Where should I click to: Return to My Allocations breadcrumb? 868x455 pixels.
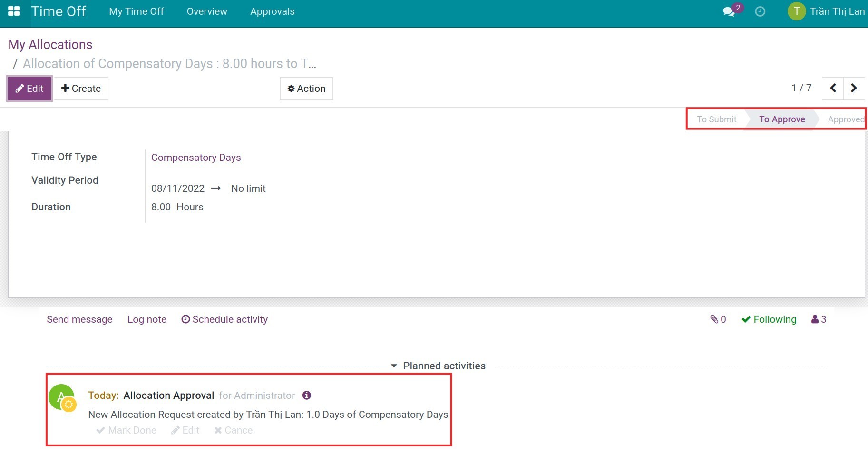click(50, 44)
